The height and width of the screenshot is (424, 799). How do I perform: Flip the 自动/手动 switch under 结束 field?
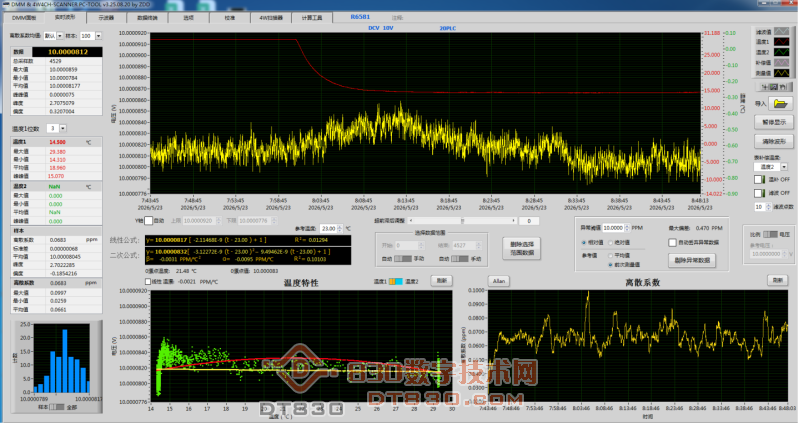pos(460,259)
